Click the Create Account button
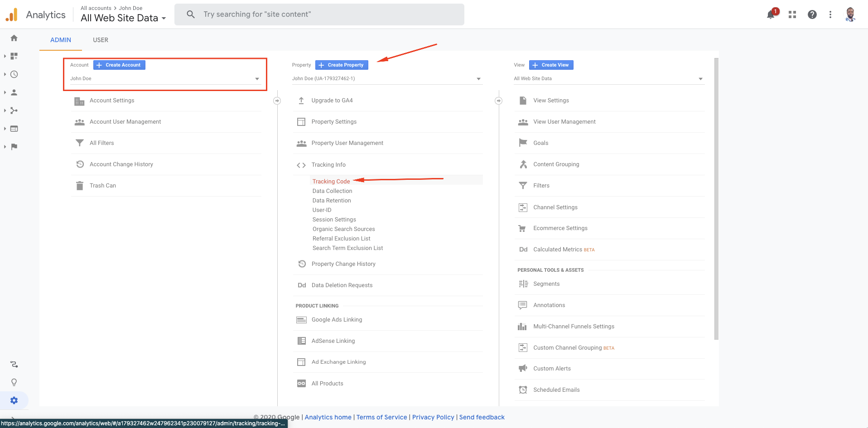868x428 pixels. [x=119, y=65]
